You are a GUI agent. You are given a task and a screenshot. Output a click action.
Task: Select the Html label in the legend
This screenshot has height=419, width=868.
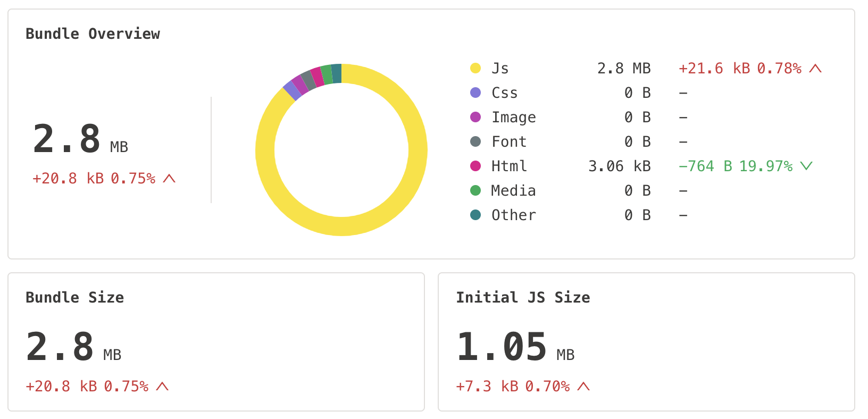pyautogui.click(x=509, y=166)
